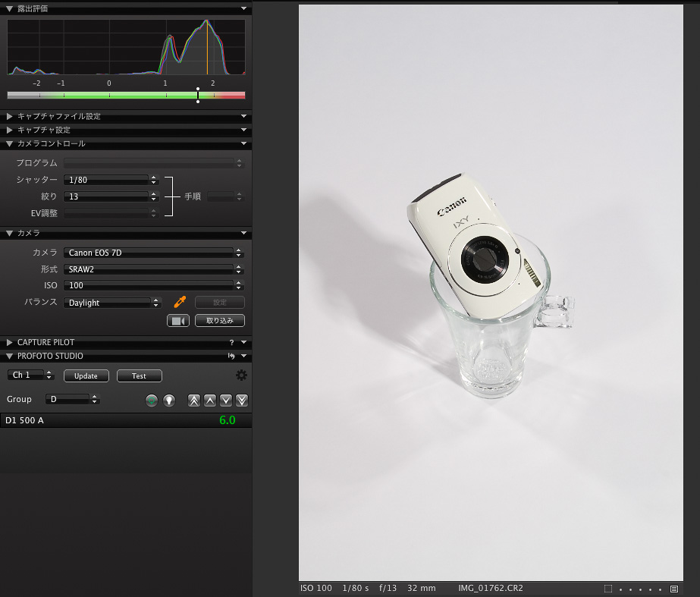The width and height of the screenshot is (700, 597).
Task: Collapse the PROFOTO STUDIO panel
Action: click(9, 356)
